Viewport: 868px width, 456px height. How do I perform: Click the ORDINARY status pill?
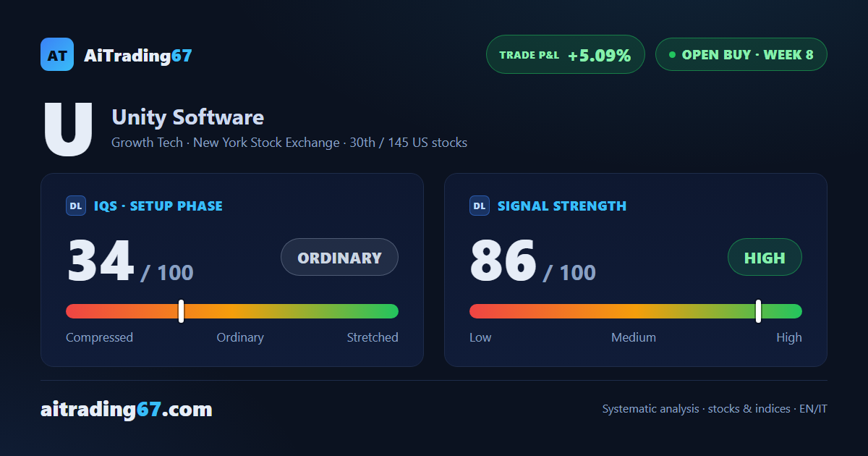tap(339, 257)
